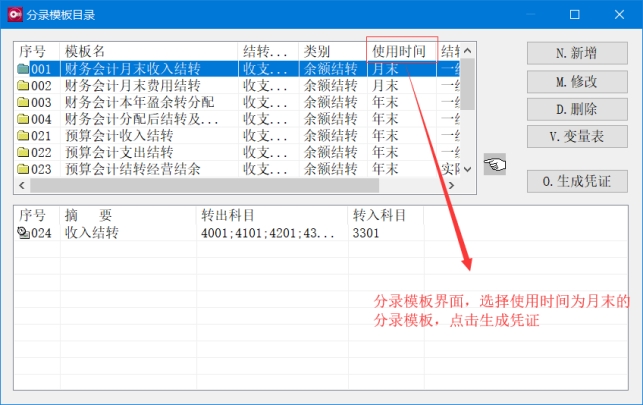
Task: Click 余额结转 category in row 021
Action: [331, 136]
